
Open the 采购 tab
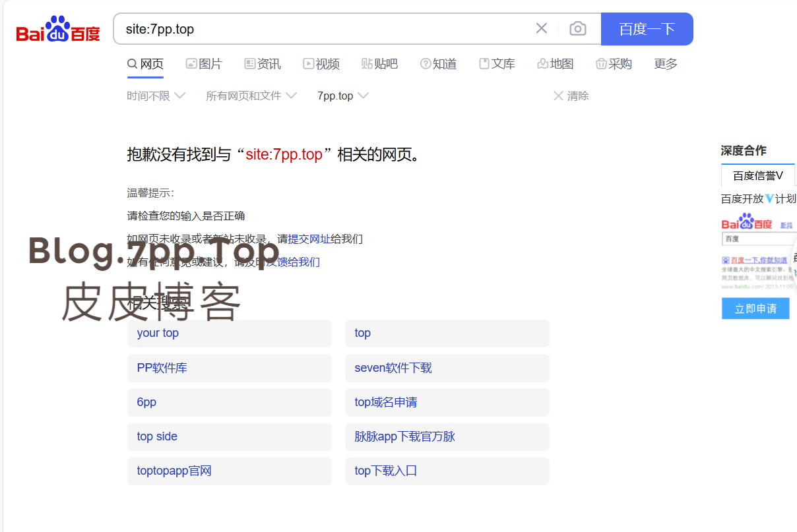tap(614, 64)
